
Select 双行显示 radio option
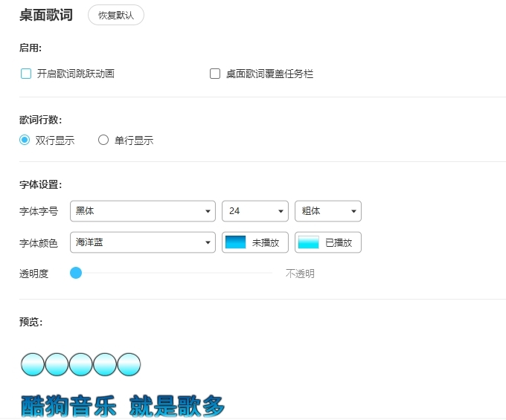(x=25, y=140)
